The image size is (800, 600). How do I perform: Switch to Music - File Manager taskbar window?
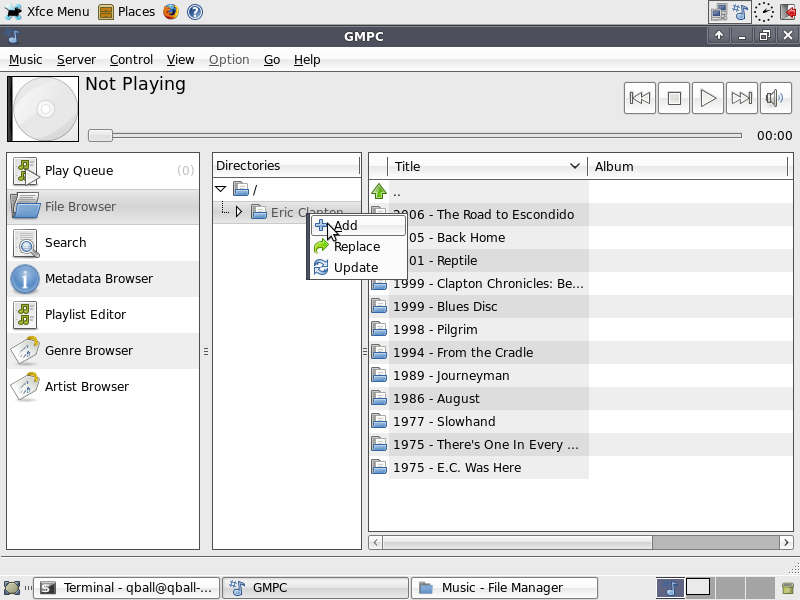tap(505, 588)
